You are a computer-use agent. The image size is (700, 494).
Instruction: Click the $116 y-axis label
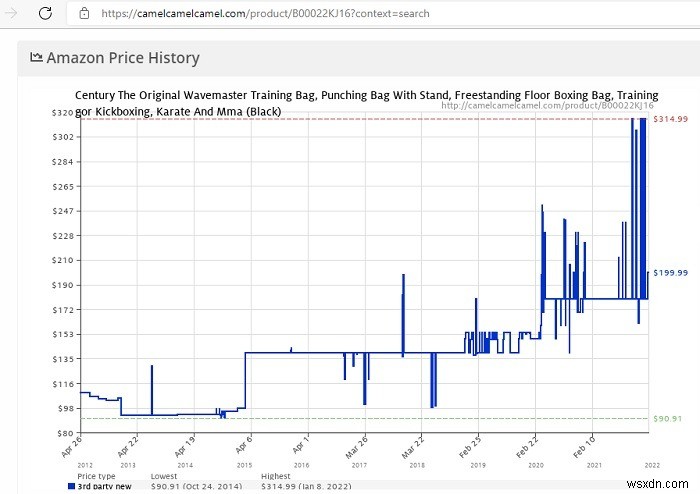(x=62, y=384)
